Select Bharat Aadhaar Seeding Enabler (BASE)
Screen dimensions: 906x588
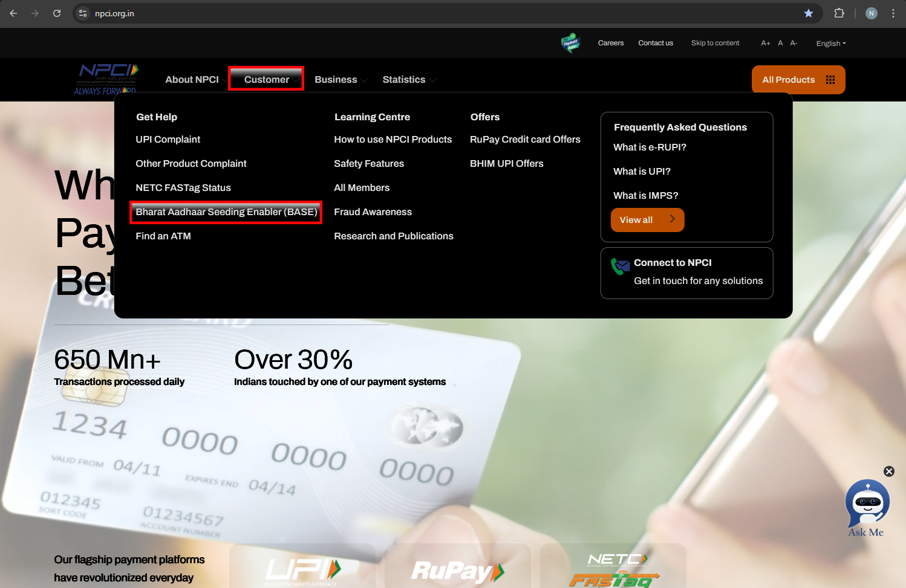click(x=226, y=212)
